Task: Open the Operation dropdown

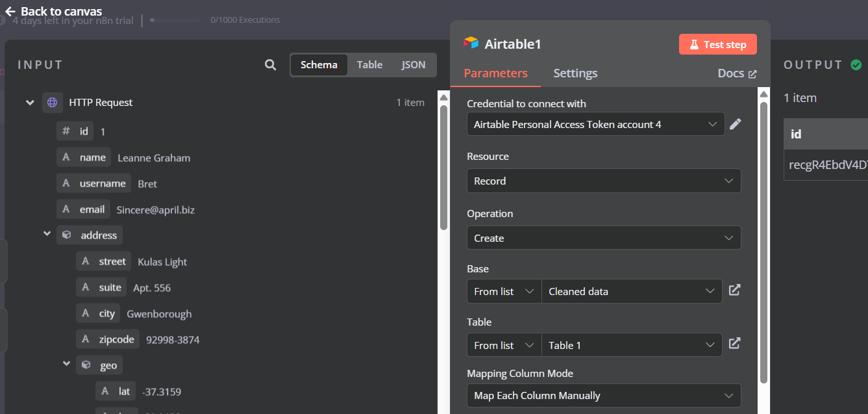Action: click(x=603, y=238)
